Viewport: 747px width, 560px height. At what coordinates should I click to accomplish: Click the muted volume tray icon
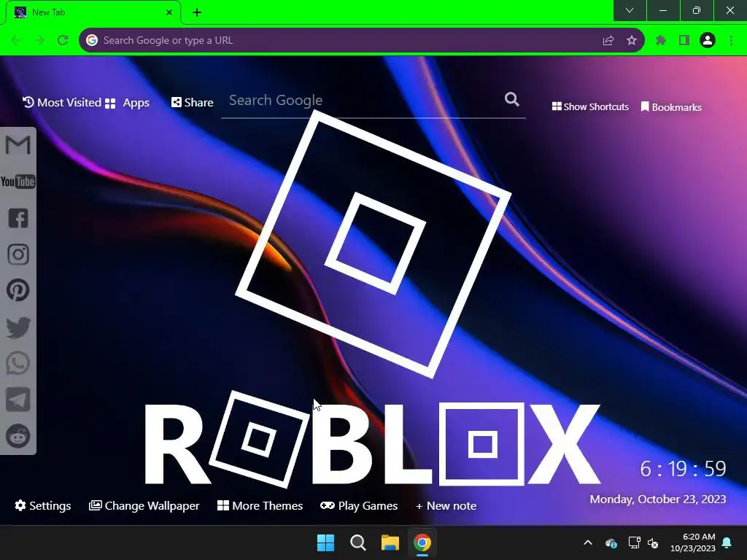pyautogui.click(x=653, y=542)
